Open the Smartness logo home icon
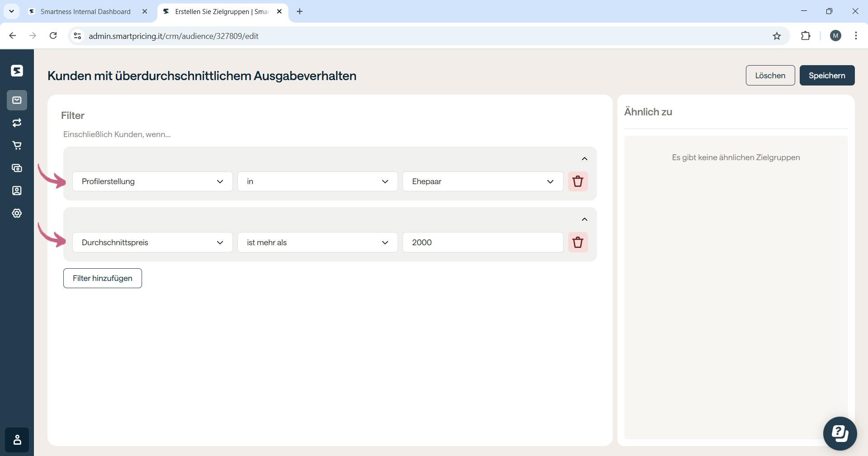 point(17,71)
